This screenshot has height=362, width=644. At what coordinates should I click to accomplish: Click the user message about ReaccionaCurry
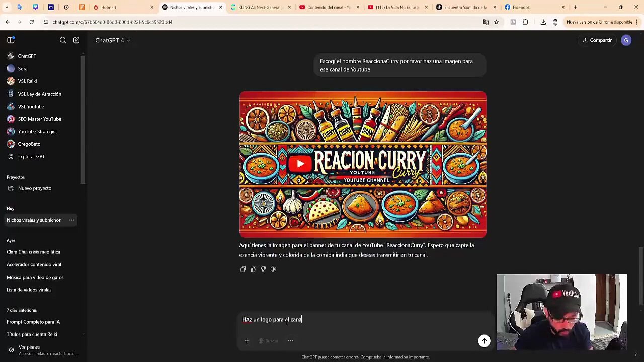(x=400, y=65)
